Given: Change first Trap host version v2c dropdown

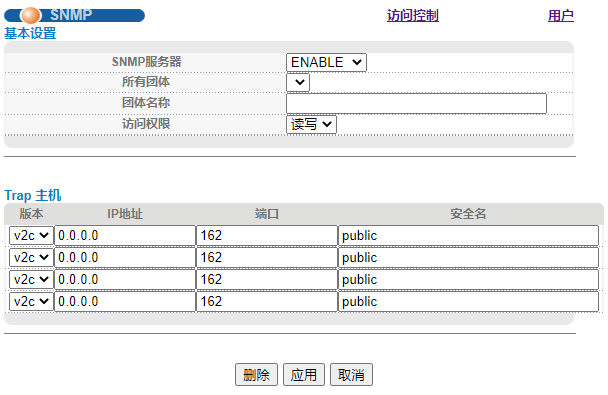Looking at the screenshot, I should pos(31,235).
